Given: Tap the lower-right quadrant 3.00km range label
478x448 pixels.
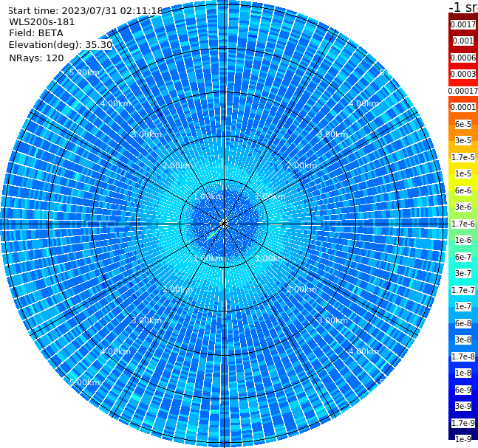Looking at the screenshot, I should [x=333, y=321].
